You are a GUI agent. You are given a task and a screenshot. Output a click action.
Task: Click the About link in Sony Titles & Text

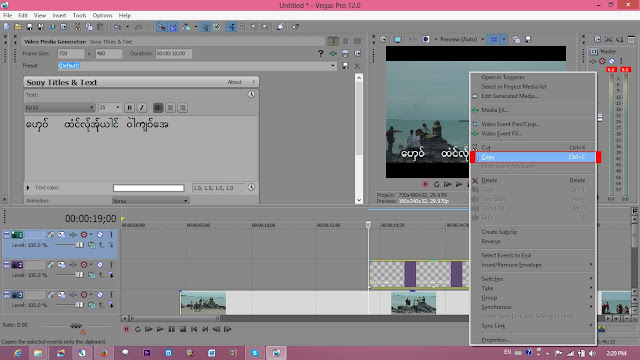click(x=235, y=82)
